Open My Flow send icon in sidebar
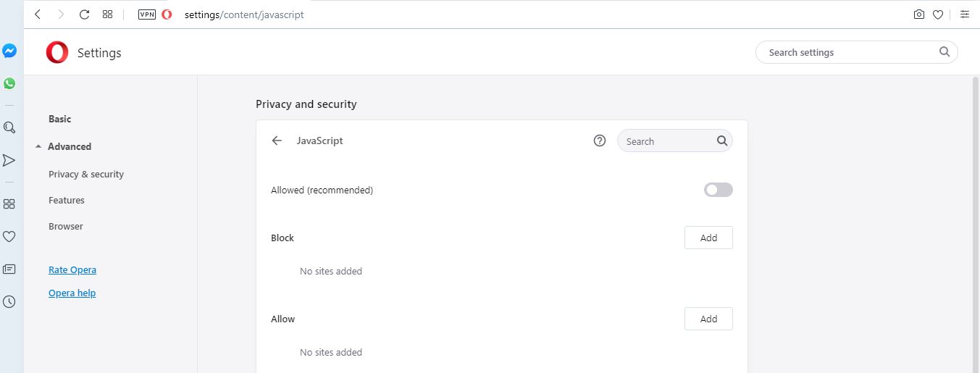The image size is (980, 373). (9, 160)
